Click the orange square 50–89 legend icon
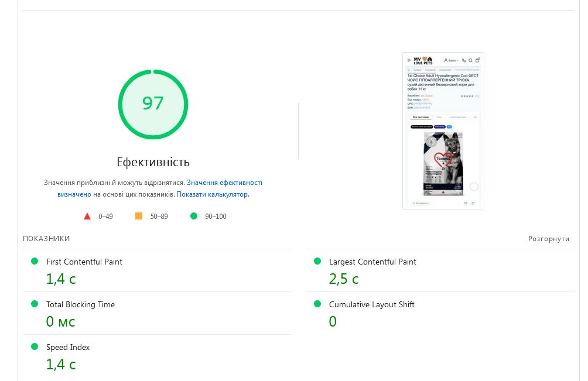 (139, 216)
